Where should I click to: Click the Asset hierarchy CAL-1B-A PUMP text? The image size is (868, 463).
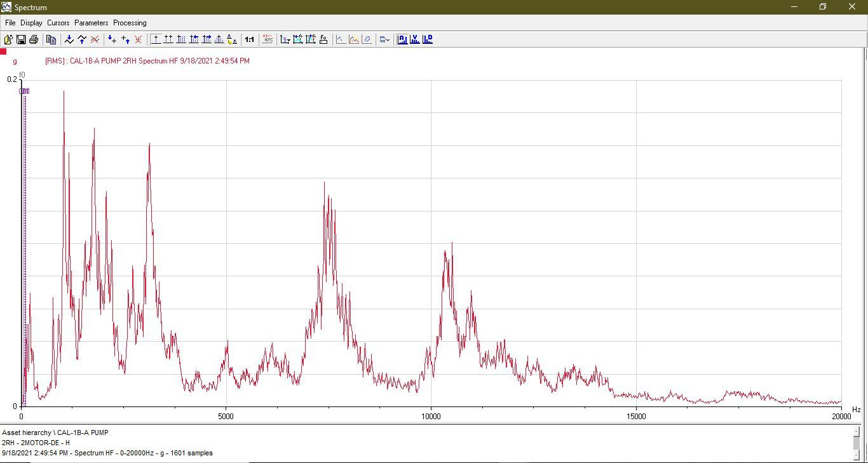pos(55,433)
